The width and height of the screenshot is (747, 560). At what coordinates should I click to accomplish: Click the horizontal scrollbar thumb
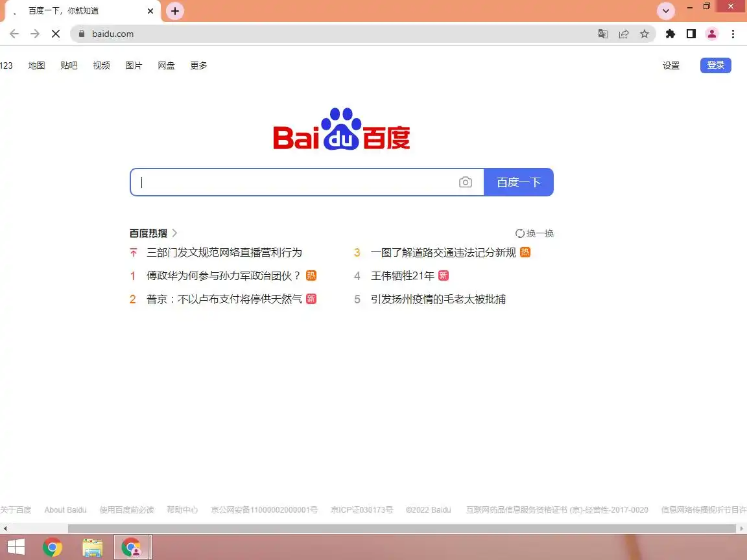point(401,529)
